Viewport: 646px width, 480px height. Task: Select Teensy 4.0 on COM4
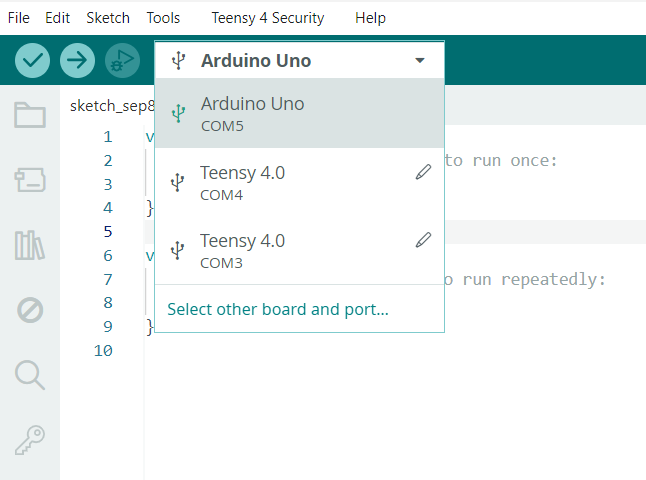tap(300, 182)
